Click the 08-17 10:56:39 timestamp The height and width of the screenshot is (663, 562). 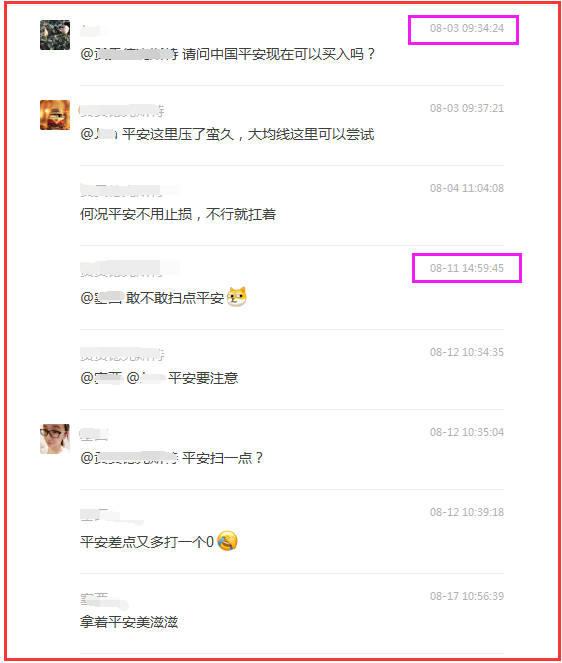pos(467,596)
